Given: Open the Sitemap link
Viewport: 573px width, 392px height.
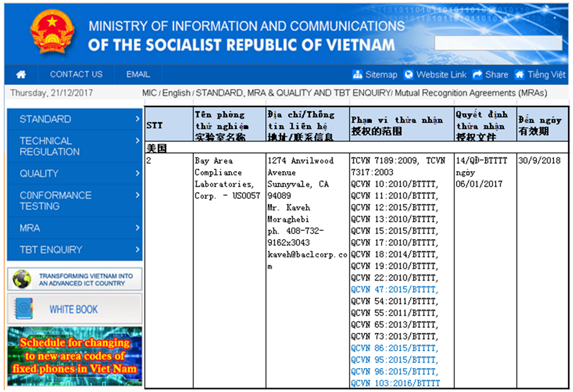Looking at the screenshot, I should click(381, 75).
